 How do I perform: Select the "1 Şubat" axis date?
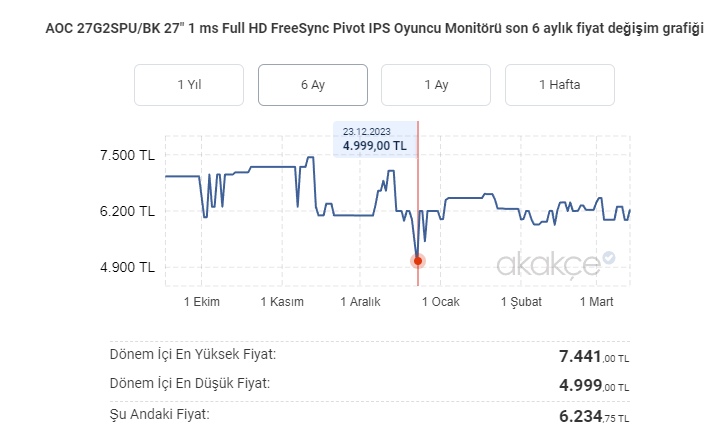(519, 302)
